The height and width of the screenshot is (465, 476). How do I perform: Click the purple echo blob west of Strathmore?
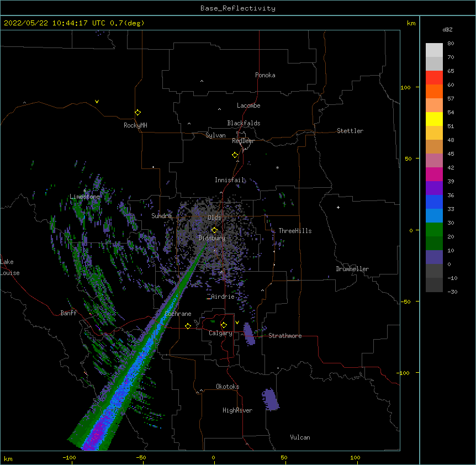pyautogui.click(x=249, y=334)
